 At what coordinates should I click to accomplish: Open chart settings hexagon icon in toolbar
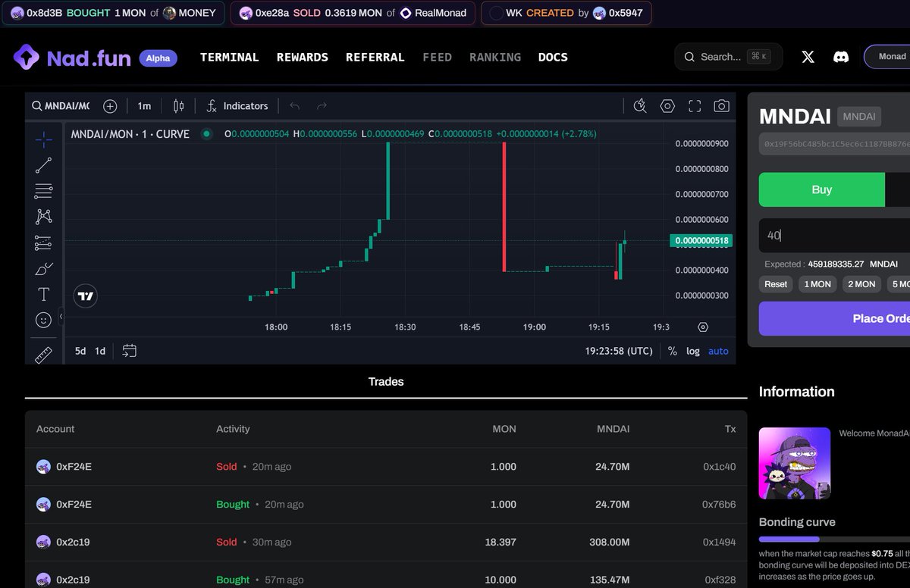tap(667, 106)
